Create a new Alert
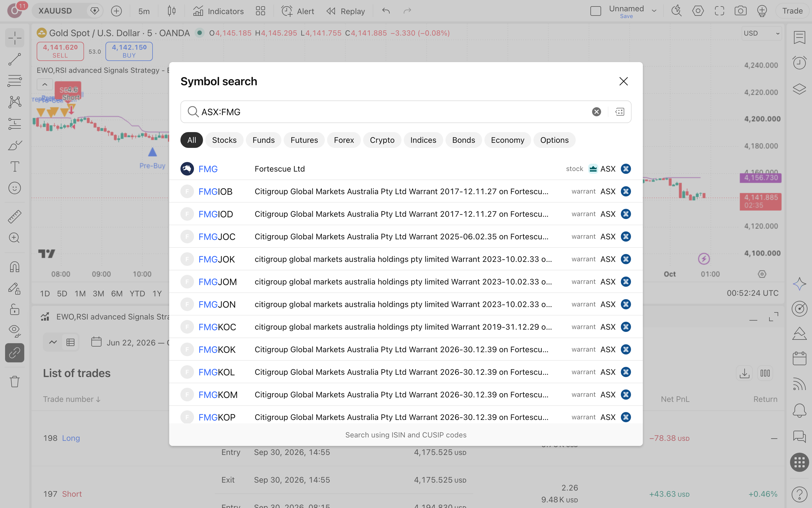This screenshot has width=812, height=508. tap(297, 11)
